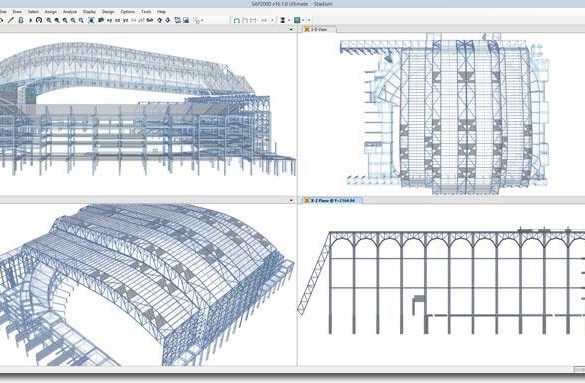Toggle the lock model icon
The height and width of the screenshot is (383, 585).
click(x=21, y=20)
